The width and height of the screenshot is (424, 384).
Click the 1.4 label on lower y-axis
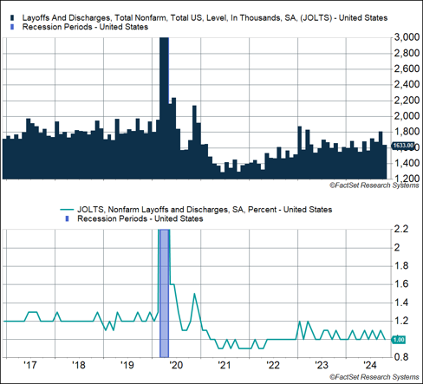[x=401, y=303]
